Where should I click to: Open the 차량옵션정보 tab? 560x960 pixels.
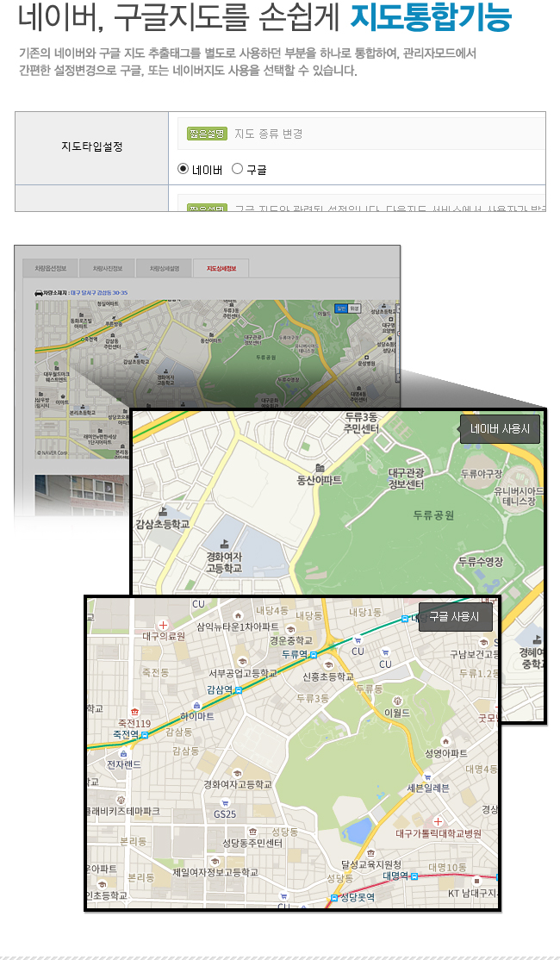(50, 268)
